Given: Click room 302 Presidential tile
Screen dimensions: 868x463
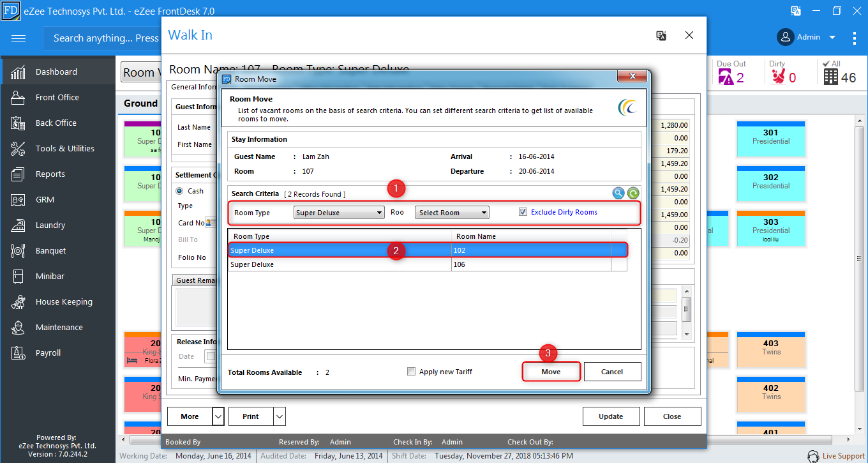Looking at the screenshot, I should (771, 184).
